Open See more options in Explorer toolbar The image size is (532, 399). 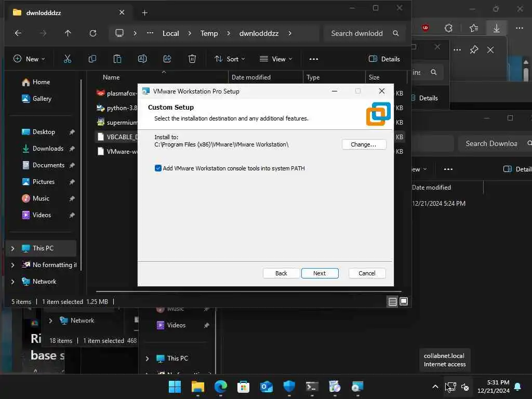click(313, 59)
